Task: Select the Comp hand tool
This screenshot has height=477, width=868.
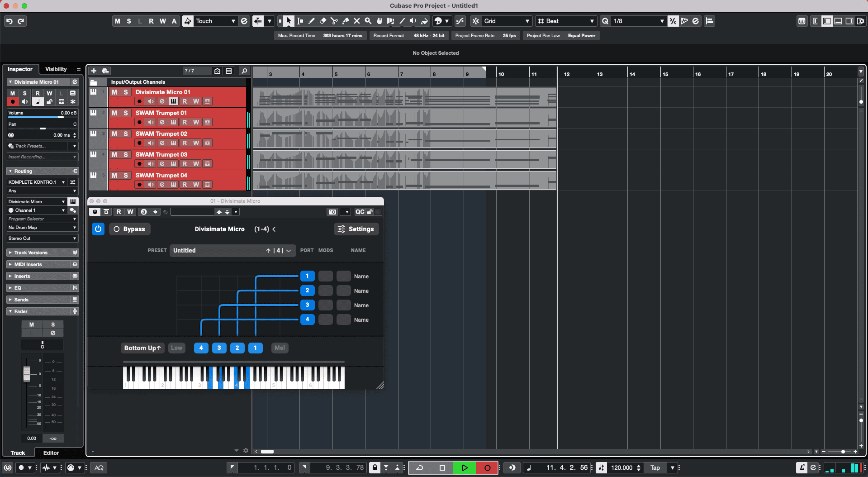Action: tap(379, 21)
